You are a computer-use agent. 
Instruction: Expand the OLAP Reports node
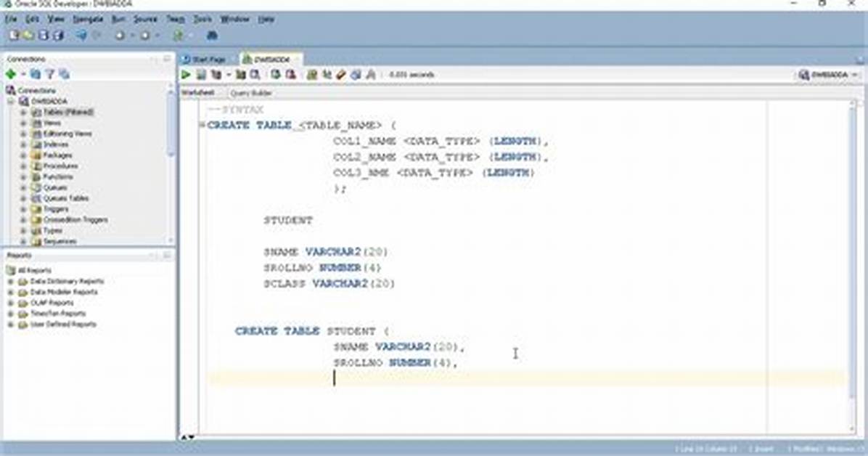10,303
